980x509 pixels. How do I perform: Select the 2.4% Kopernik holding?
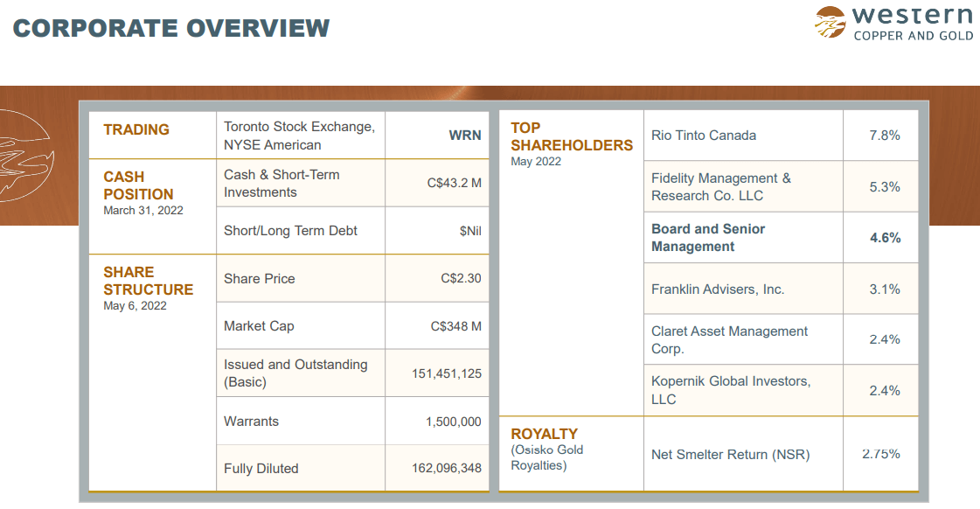(885, 391)
